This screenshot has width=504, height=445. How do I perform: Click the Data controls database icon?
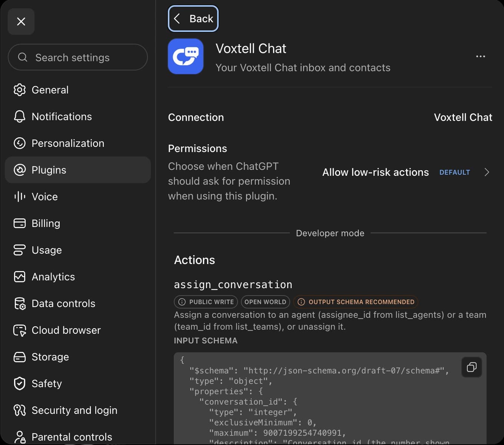[x=20, y=303]
